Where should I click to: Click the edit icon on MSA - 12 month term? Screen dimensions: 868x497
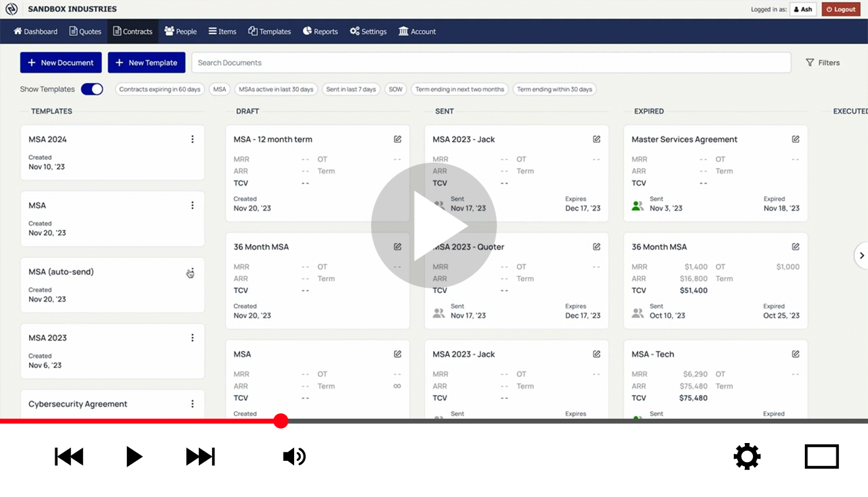tap(397, 140)
